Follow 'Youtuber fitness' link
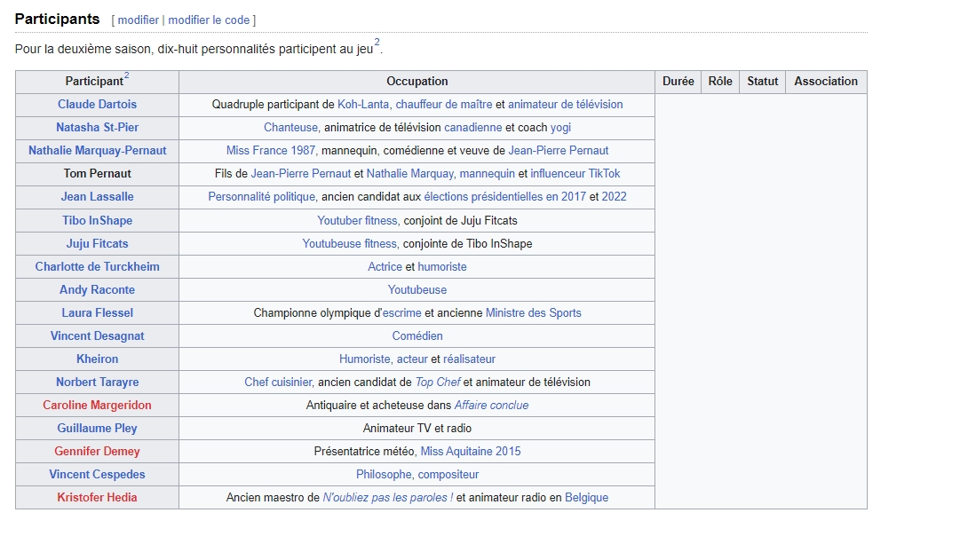 pyautogui.click(x=358, y=220)
